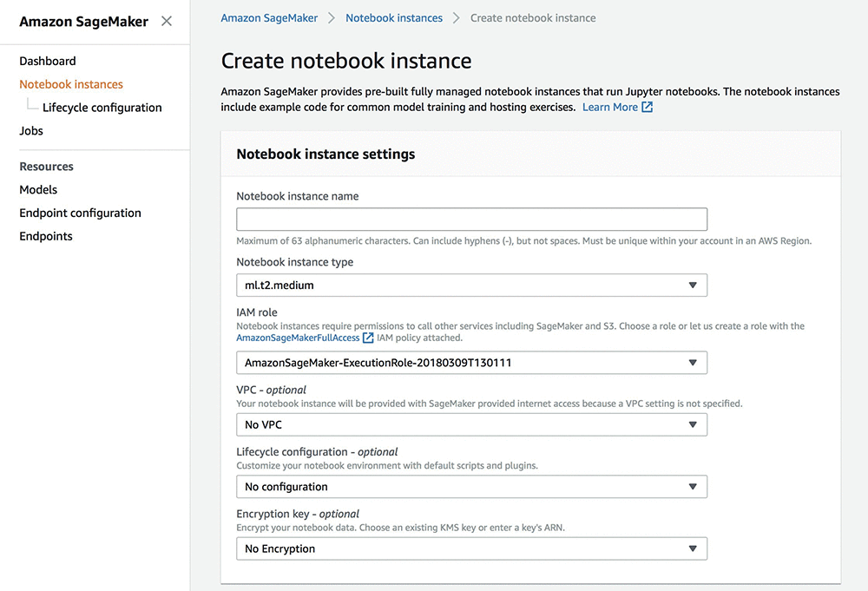Open the Learn More link
868x591 pixels.
tap(609, 108)
